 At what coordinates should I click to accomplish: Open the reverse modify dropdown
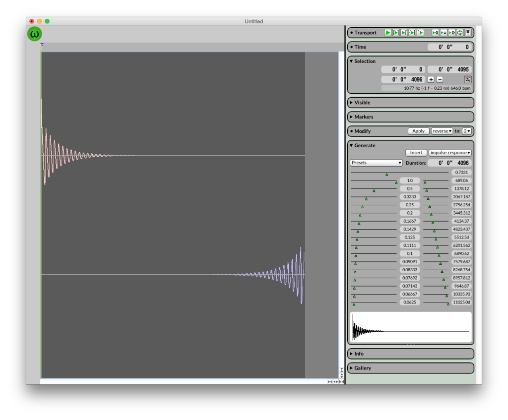tap(442, 131)
